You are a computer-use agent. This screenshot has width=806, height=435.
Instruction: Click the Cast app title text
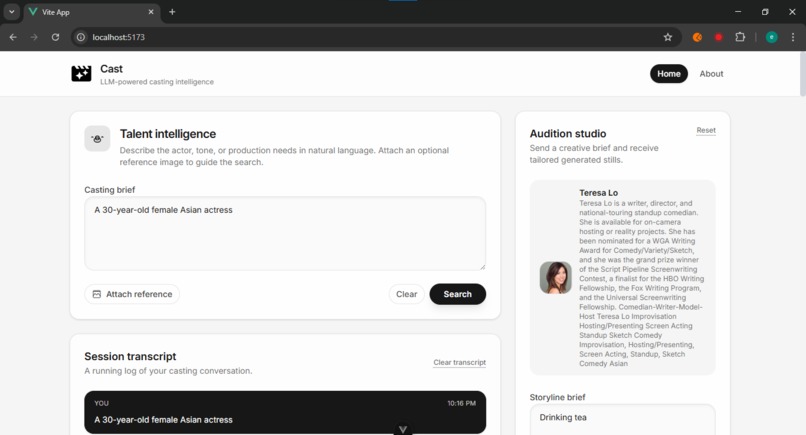111,69
